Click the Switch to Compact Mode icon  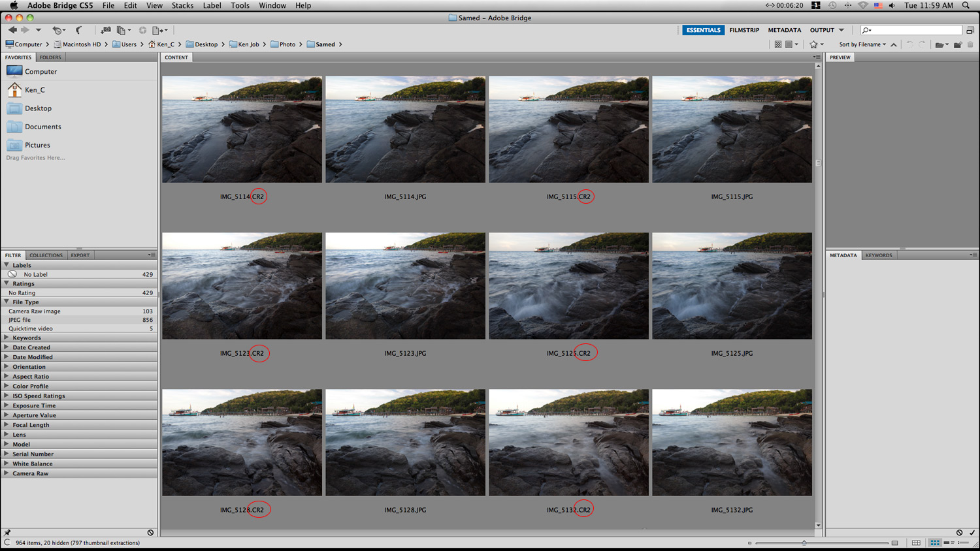970,30
